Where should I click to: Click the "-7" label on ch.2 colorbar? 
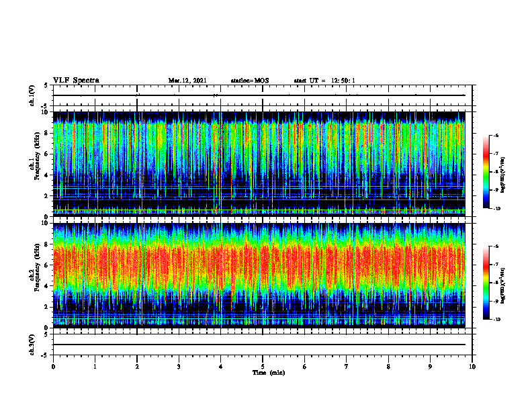(496, 265)
